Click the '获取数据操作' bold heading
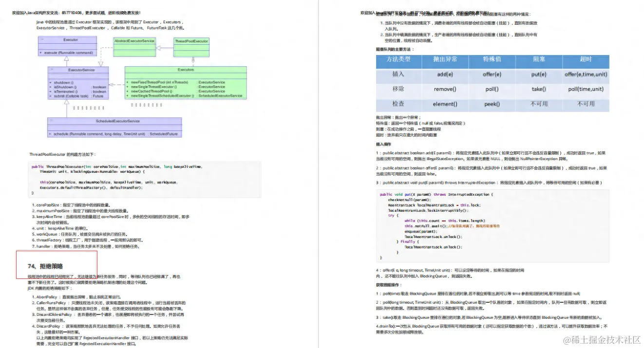This screenshot has width=644, height=348. click(388, 285)
